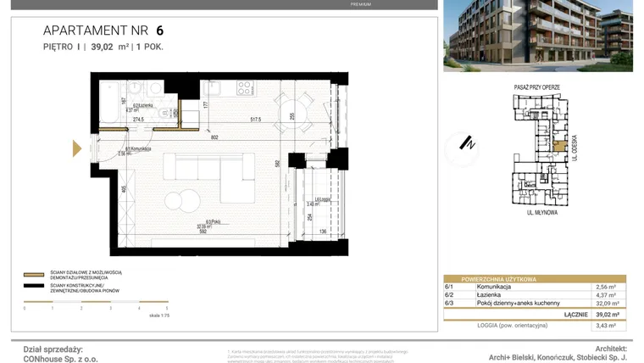This screenshot has width=644, height=363.
Task: Click the 'Architekt:' label
Action: point(611,349)
